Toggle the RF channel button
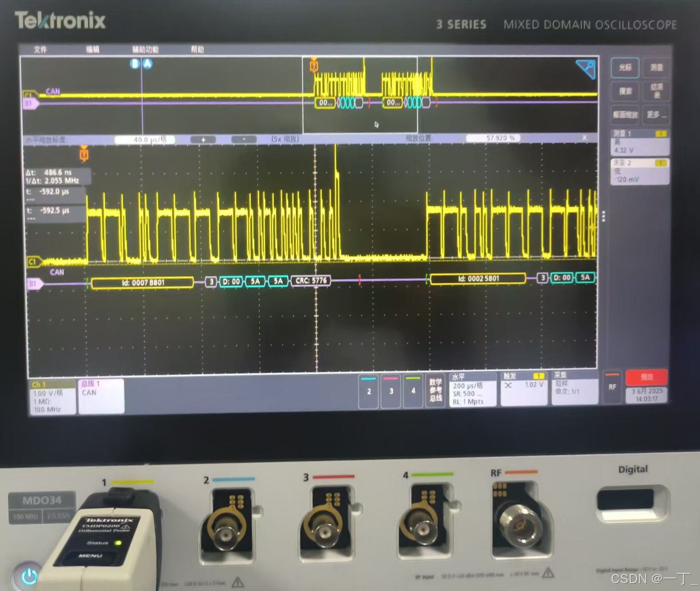 612,387
